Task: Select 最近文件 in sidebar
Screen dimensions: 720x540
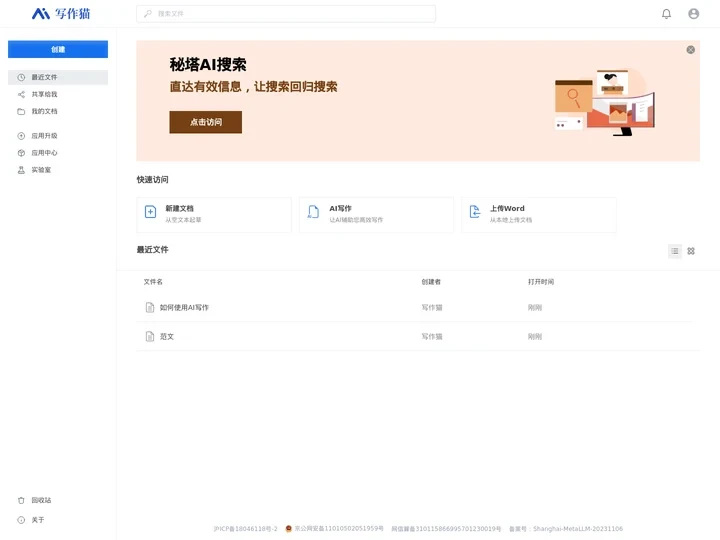Action: [x=58, y=77]
